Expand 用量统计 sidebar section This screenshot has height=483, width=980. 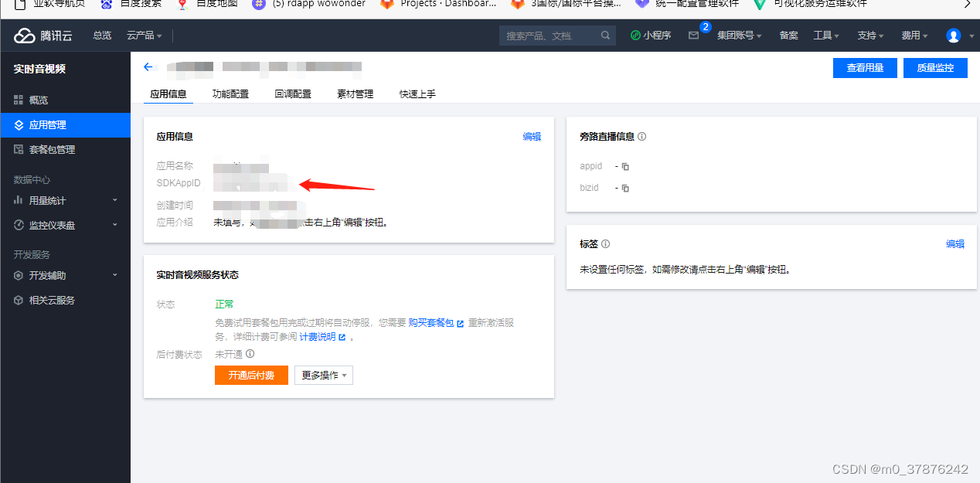coord(65,200)
